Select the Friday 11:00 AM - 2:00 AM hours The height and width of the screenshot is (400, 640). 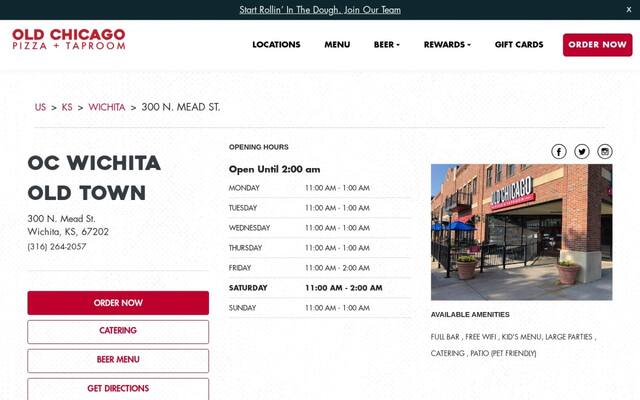(x=337, y=268)
